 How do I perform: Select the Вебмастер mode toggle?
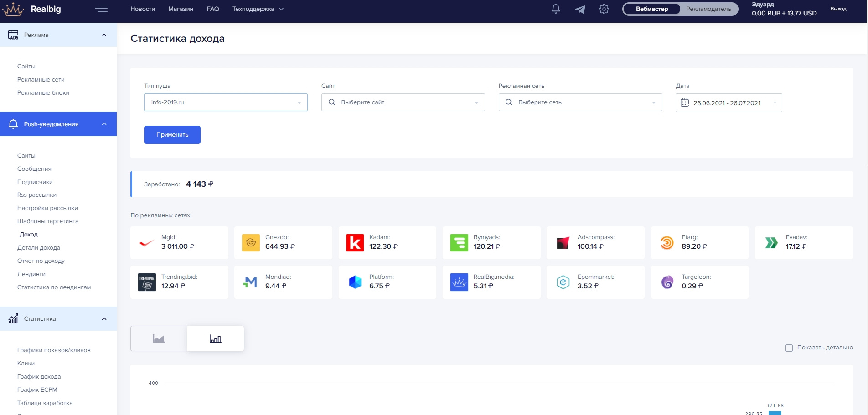[x=652, y=9]
